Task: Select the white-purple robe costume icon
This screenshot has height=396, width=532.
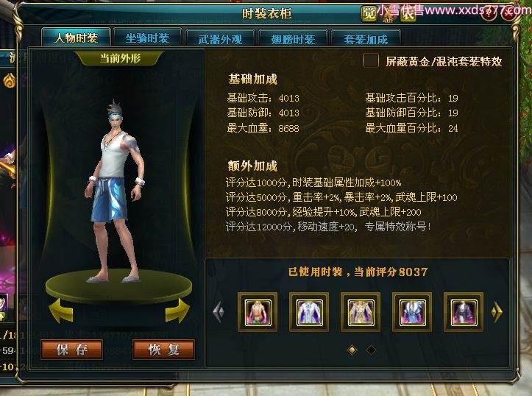Action: pos(309,312)
